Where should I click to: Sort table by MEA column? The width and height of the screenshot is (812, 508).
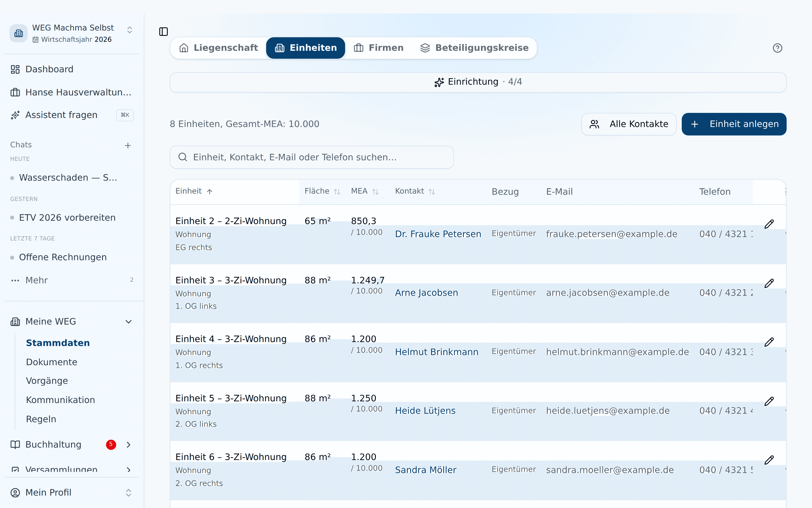click(x=365, y=192)
